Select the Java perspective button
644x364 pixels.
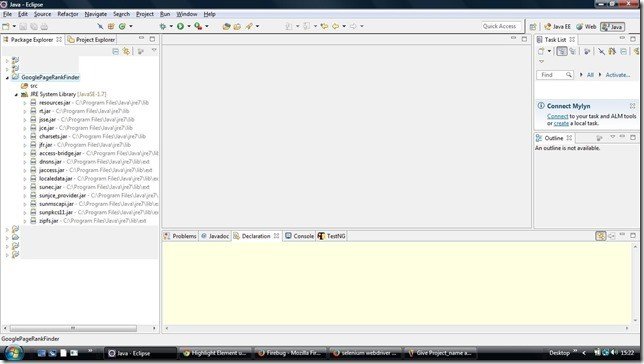[x=612, y=27]
